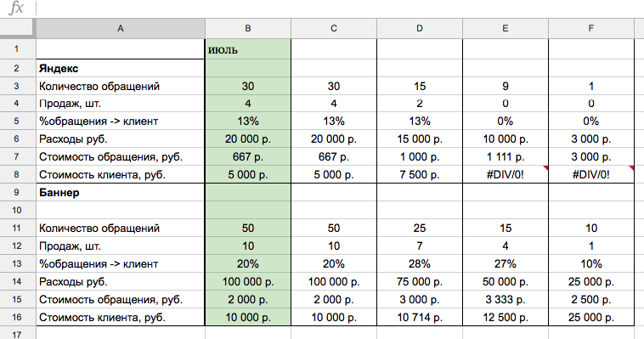
Task: Select column A header
Action: click(121, 28)
